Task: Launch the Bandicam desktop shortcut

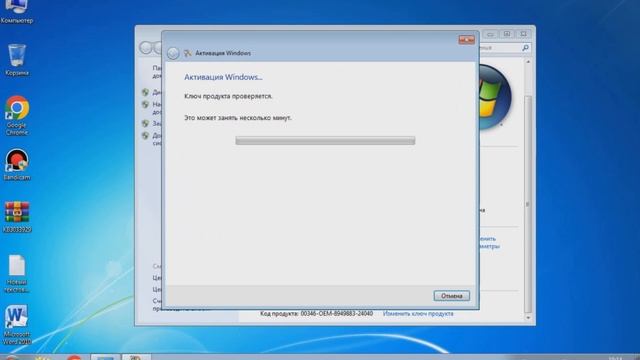Action: click(x=17, y=165)
